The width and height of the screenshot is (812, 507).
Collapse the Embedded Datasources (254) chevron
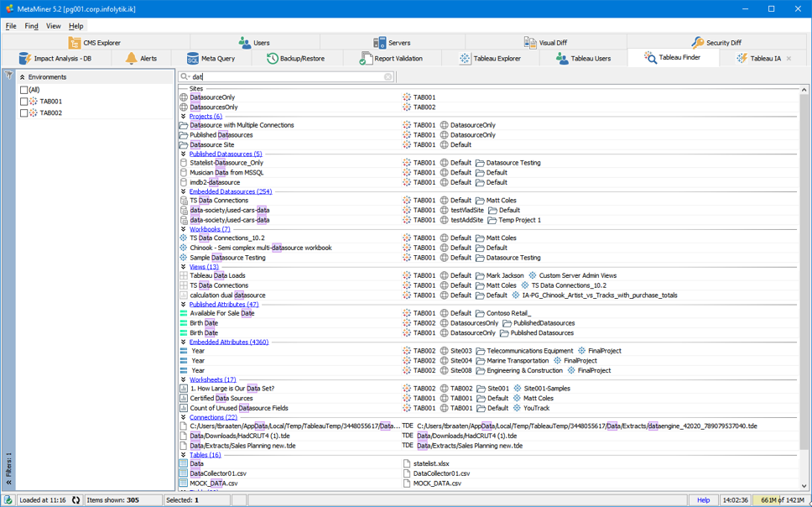pyautogui.click(x=184, y=191)
